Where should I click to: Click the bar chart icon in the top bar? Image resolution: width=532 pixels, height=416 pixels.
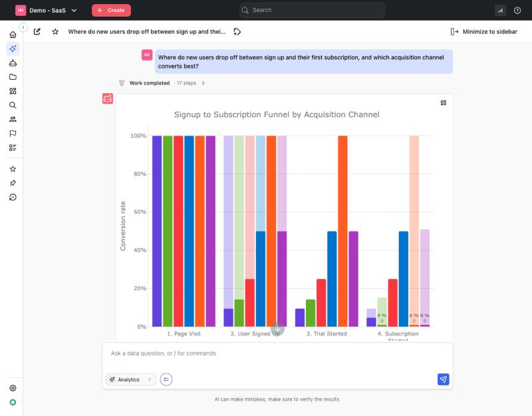[x=501, y=10]
